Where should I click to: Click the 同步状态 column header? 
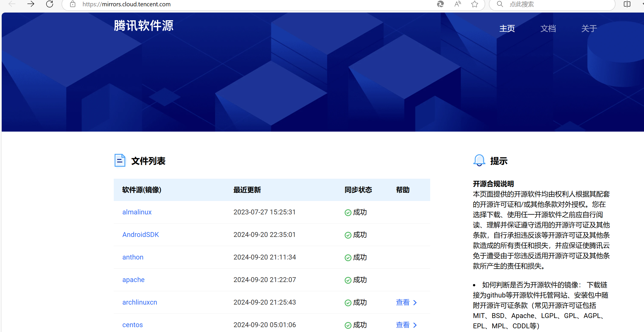coord(358,190)
